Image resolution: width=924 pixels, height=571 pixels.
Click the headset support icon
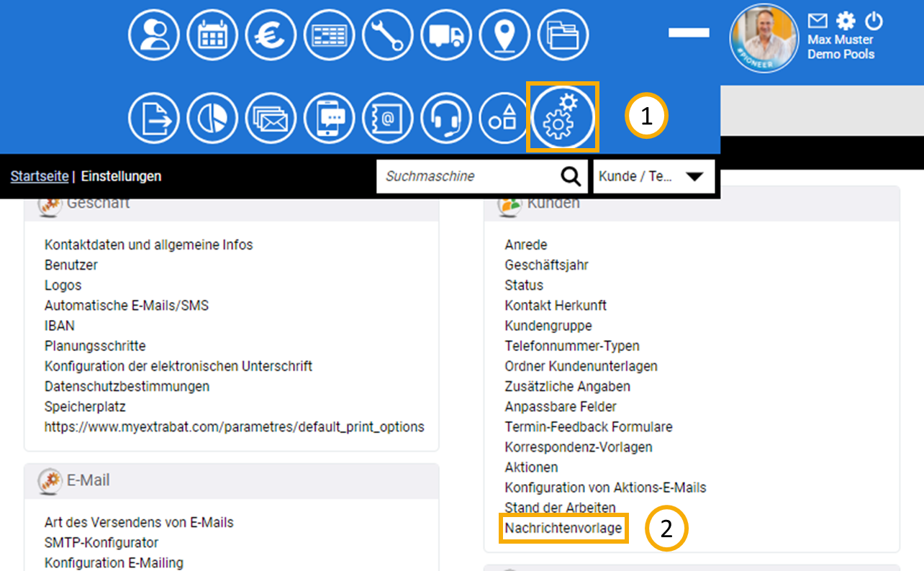445,119
